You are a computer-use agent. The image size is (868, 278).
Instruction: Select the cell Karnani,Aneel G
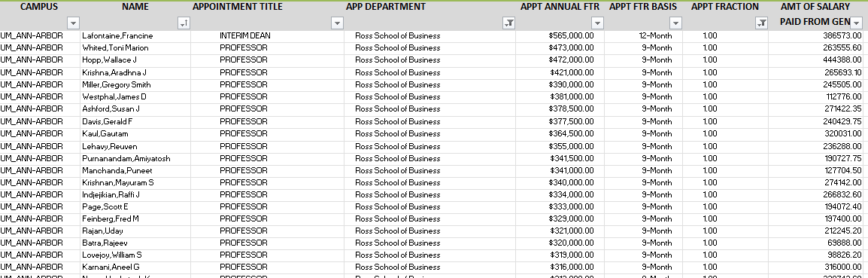(x=135, y=267)
